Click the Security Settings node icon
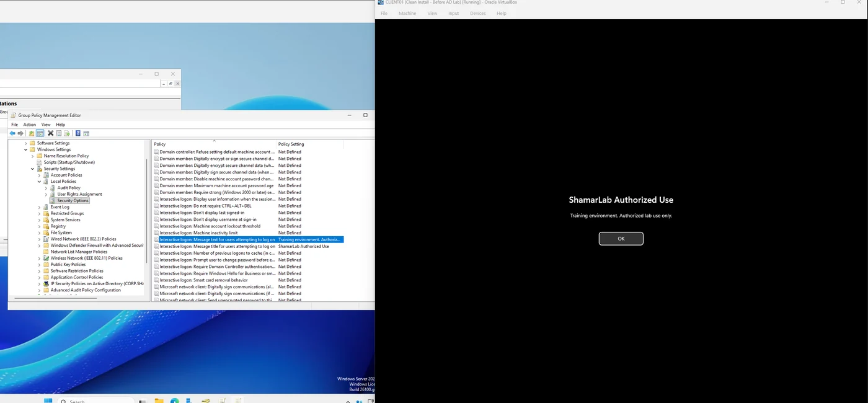 point(40,169)
